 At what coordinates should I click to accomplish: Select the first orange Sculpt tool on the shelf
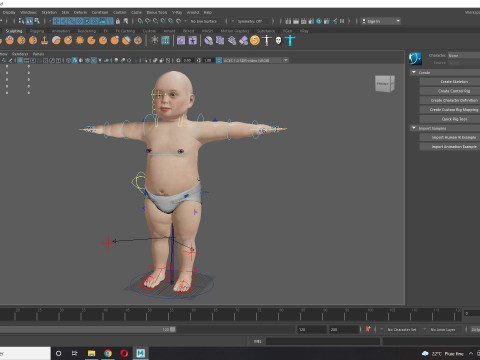(x=10, y=40)
